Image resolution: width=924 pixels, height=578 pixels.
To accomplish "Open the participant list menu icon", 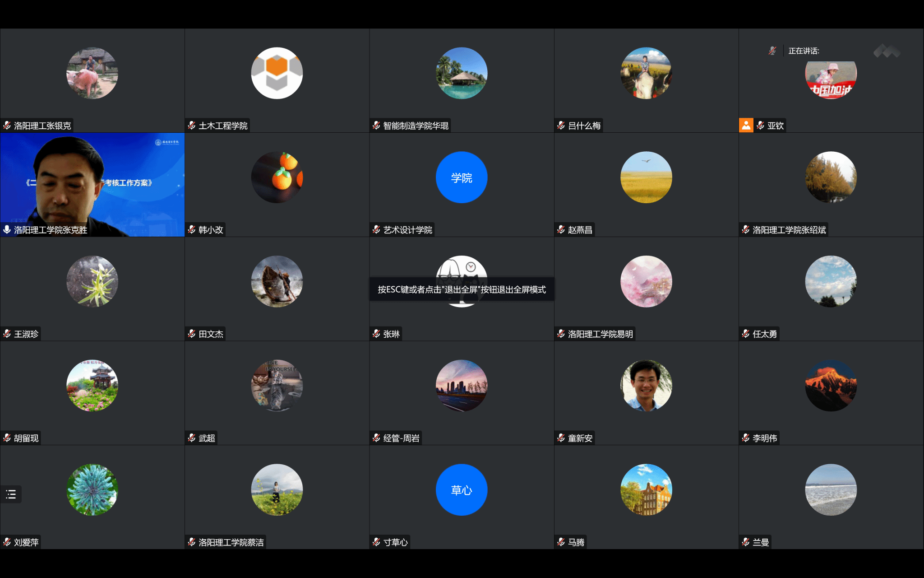I will pos(11,494).
